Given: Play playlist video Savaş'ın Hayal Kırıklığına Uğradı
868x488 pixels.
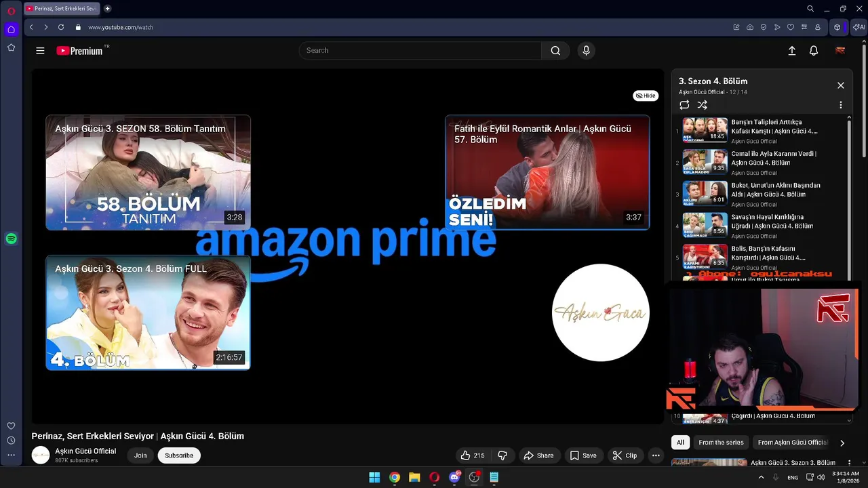Looking at the screenshot, I should coord(761,226).
